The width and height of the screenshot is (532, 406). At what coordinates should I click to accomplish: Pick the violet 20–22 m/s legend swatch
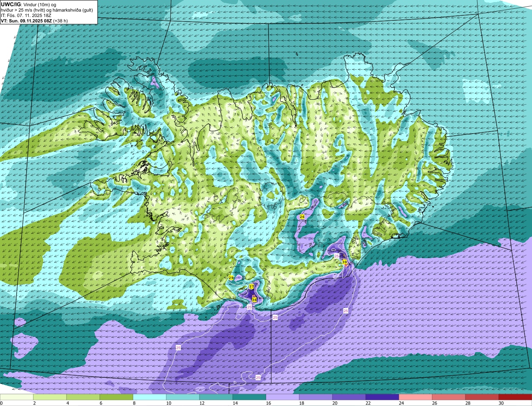pos(349,397)
